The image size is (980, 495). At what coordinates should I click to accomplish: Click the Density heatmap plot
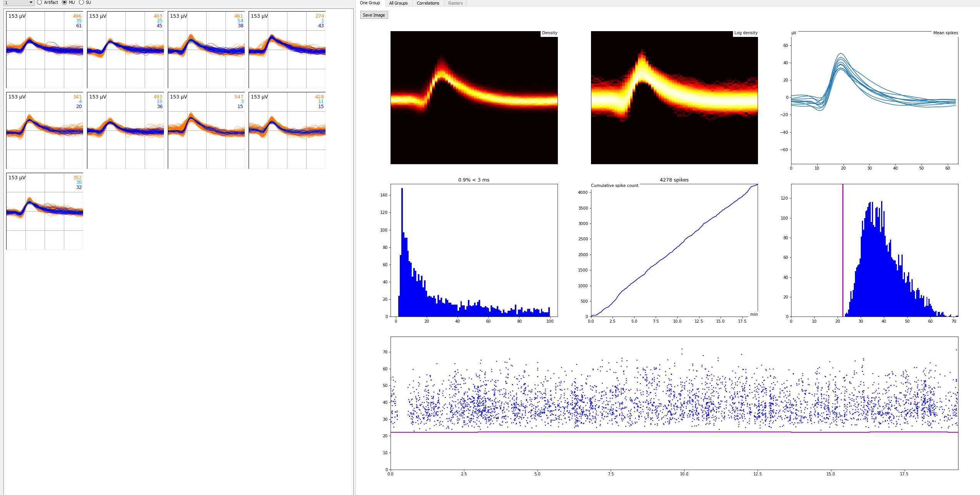(x=473, y=98)
